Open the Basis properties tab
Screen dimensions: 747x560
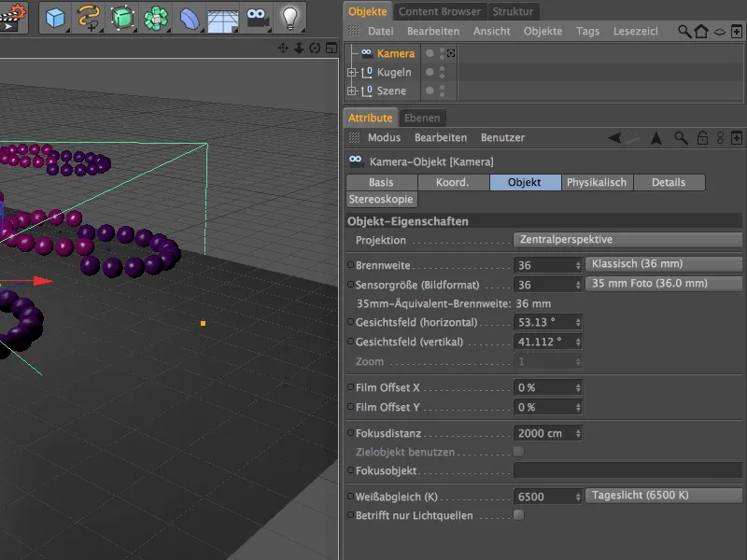click(381, 182)
